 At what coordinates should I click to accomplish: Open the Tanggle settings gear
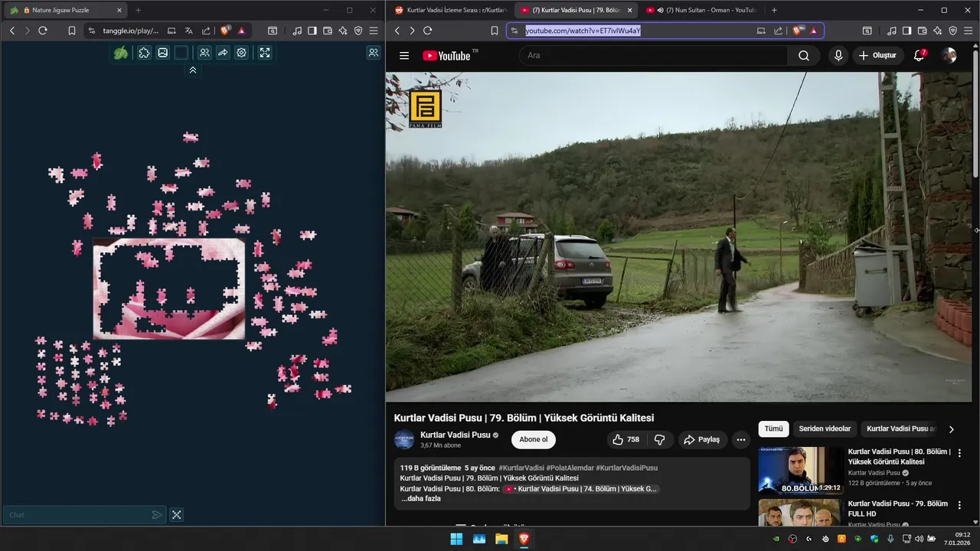point(241,53)
